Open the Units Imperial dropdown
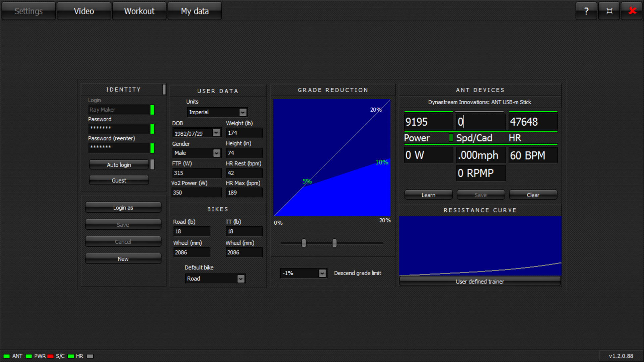 click(217, 112)
